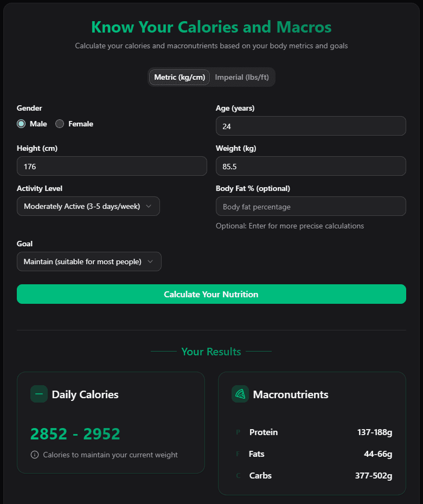Click the pizza icon beside Macronutrients
Image resolution: width=423 pixels, height=504 pixels.
[x=241, y=394]
